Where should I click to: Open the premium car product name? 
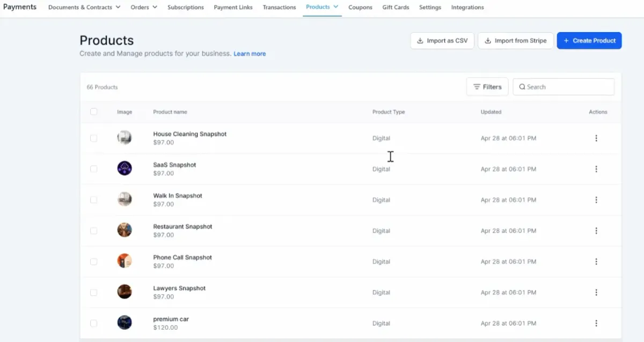click(171, 319)
